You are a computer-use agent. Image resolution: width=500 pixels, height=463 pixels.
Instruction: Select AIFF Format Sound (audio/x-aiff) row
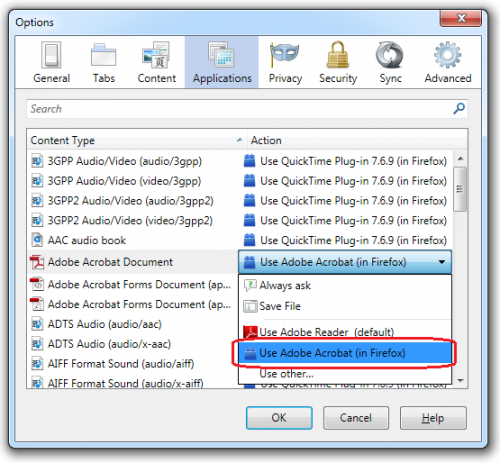click(x=133, y=383)
